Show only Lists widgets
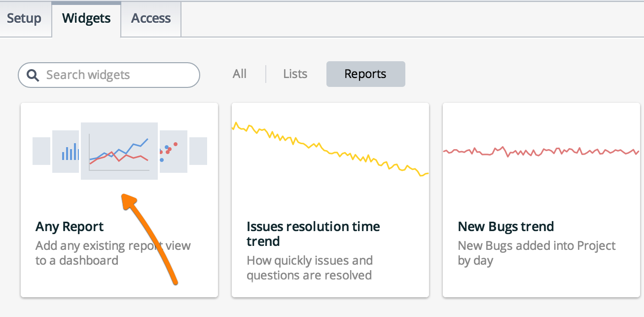The image size is (644, 317). (295, 74)
